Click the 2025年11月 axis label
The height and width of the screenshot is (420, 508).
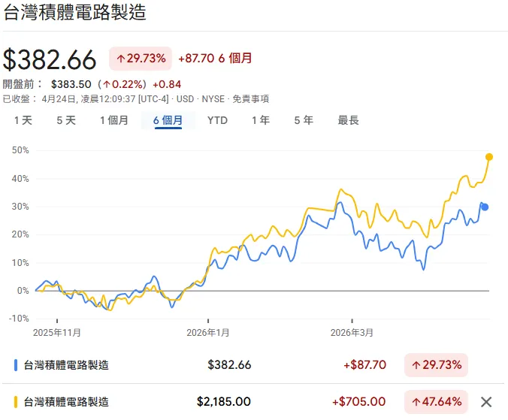coord(57,333)
